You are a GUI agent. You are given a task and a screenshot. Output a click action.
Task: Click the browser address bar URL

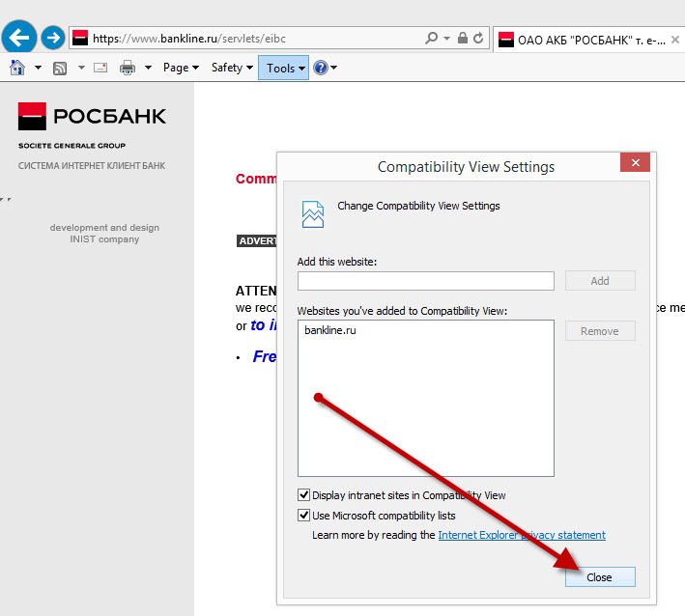(x=189, y=39)
